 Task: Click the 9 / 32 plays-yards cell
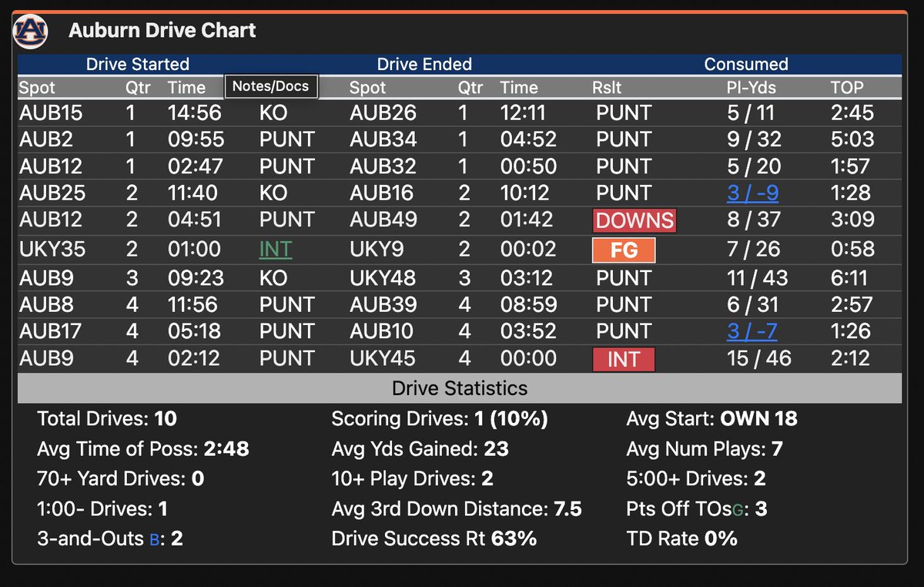[x=754, y=139]
